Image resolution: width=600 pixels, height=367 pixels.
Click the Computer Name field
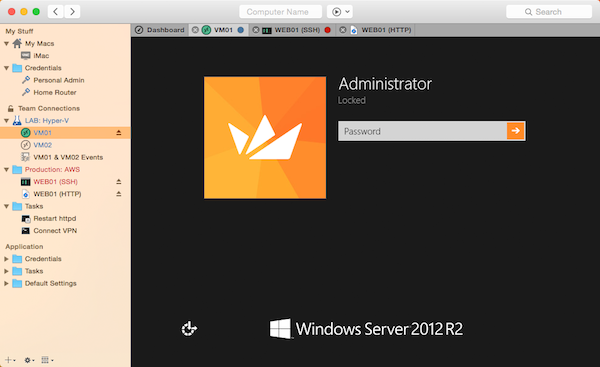(280, 11)
